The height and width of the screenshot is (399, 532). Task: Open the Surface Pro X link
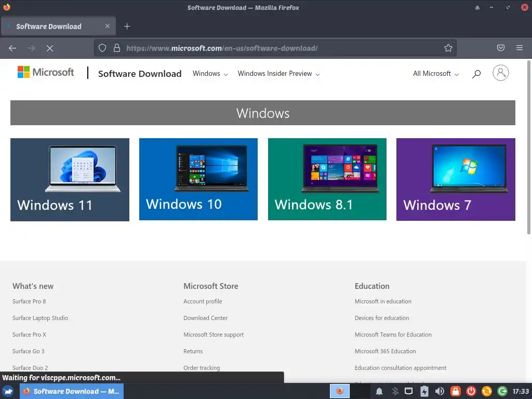click(29, 335)
